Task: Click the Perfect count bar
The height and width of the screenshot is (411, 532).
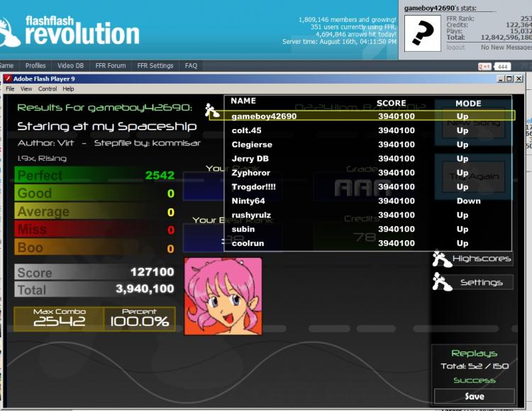Action: [x=95, y=175]
